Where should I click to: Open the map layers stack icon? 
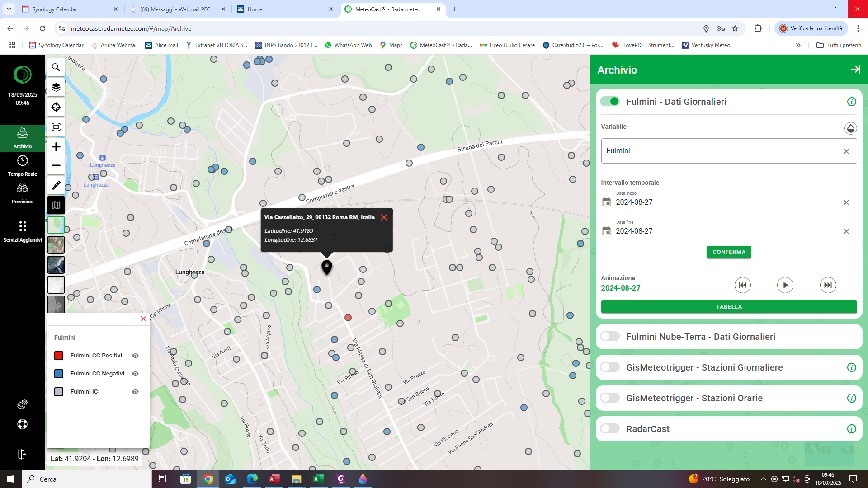tap(56, 87)
